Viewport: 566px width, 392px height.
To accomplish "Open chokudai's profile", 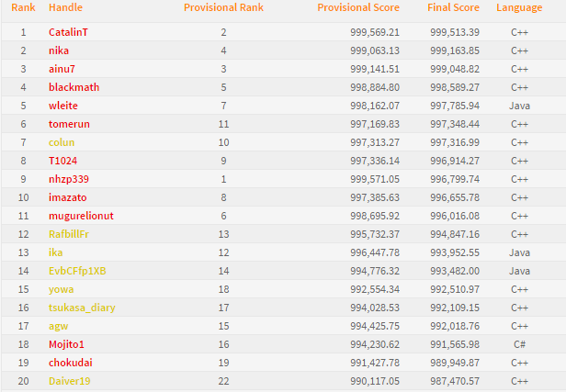I will coord(70,363).
